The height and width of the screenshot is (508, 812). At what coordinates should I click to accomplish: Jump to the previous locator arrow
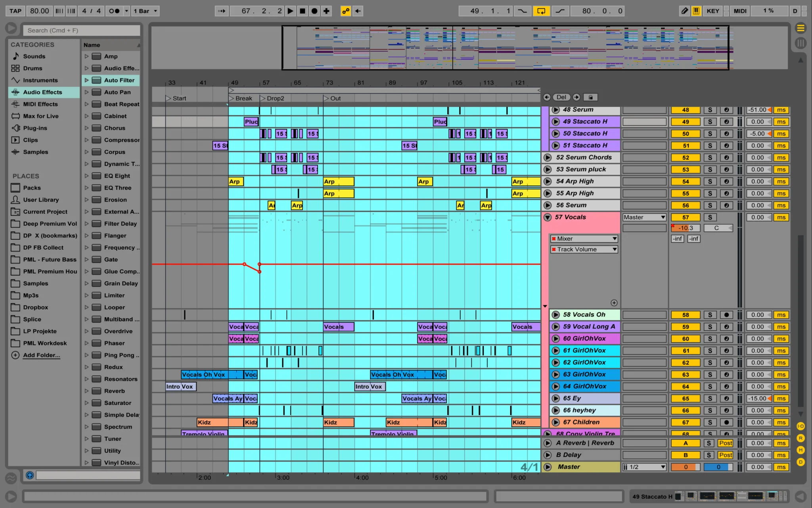pyautogui.click(x=547, y=97)
